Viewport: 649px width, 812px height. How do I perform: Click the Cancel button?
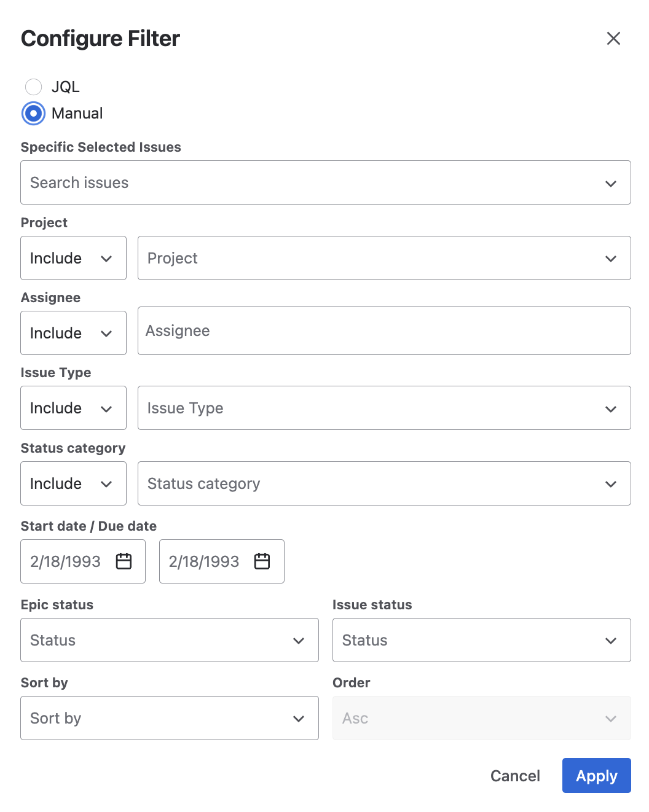click(515, 776)
